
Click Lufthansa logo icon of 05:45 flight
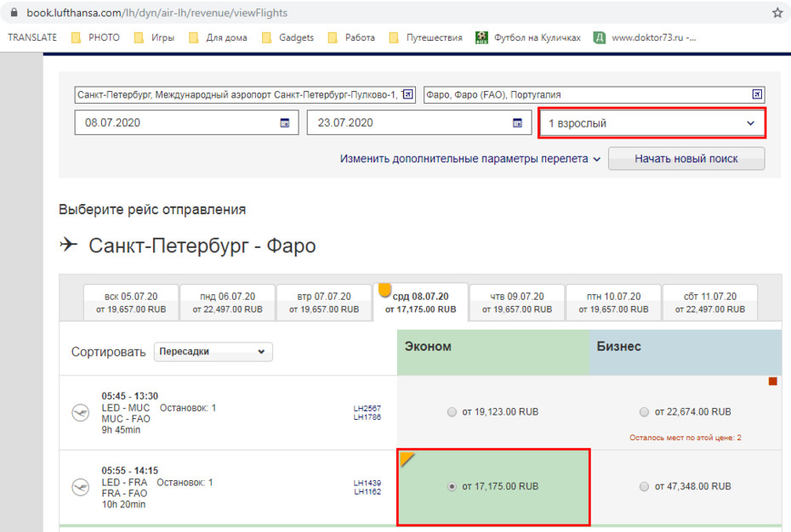[x=81, y=412]
